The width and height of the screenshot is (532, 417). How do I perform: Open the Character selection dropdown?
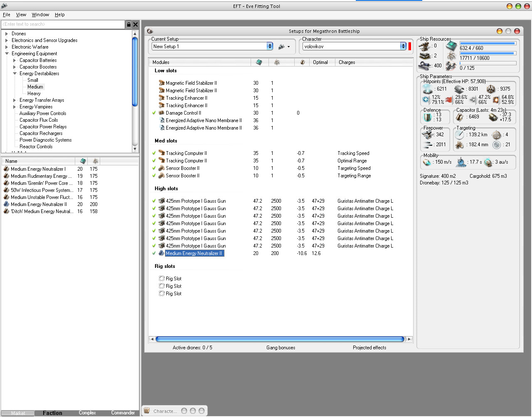coord(403,47)
